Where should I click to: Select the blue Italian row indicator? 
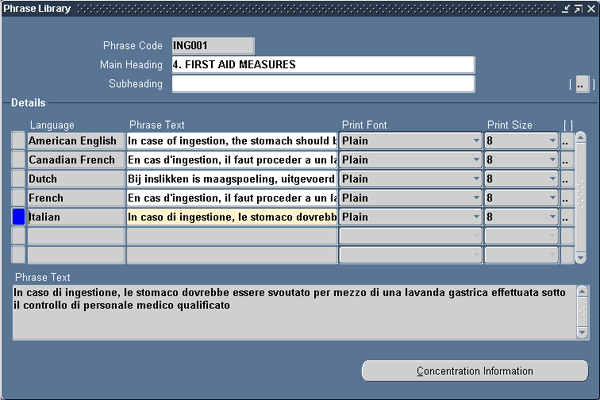(x=17, y=217)
